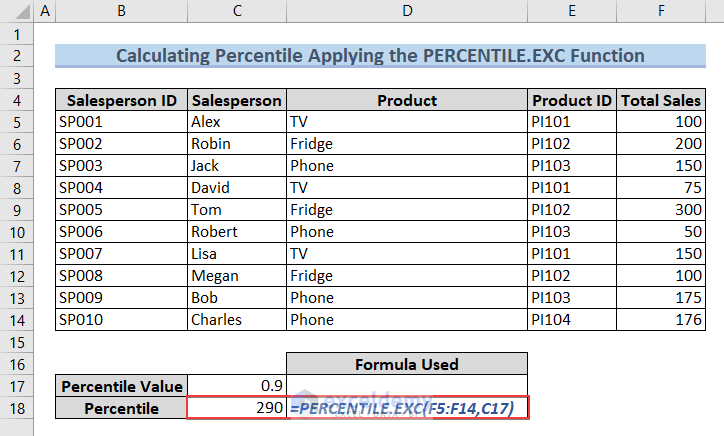Select column B header
This screenshot has width=724, height=436.
(x=121, y=12)
